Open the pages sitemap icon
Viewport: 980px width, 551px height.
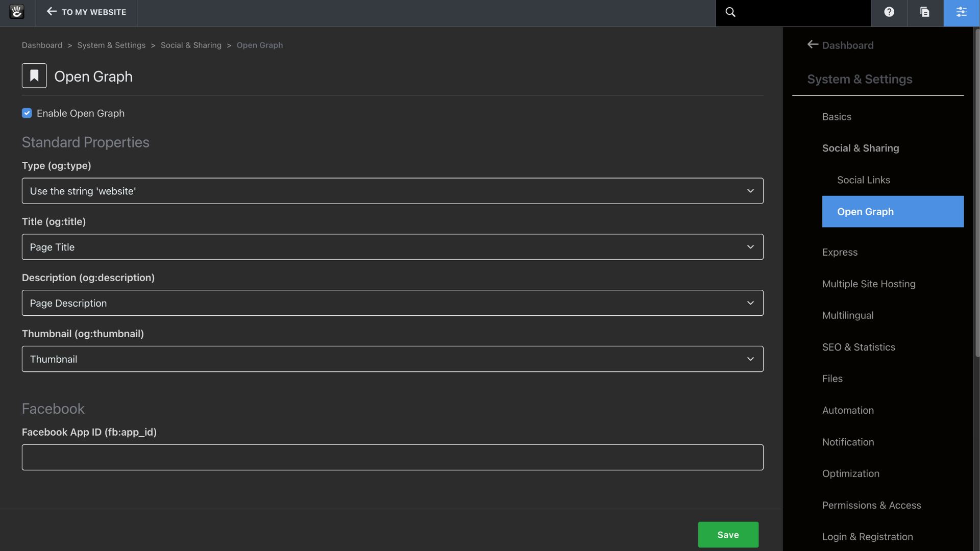coord(924,12)
